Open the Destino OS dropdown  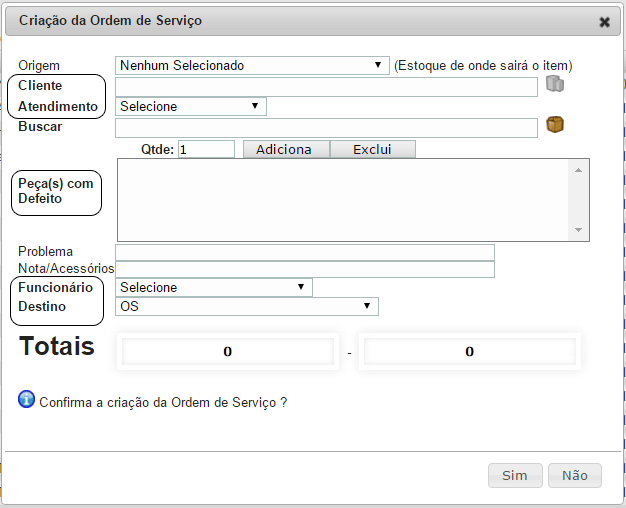[247, 306]
